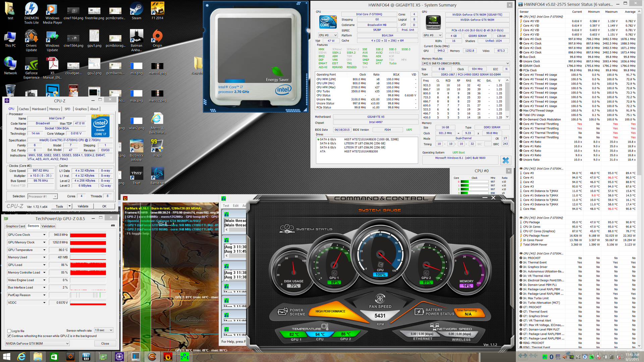The width and height of the screenshot is (644, 362).
Task: Click the fan speed icon in System Gauge
Action: 380,298
